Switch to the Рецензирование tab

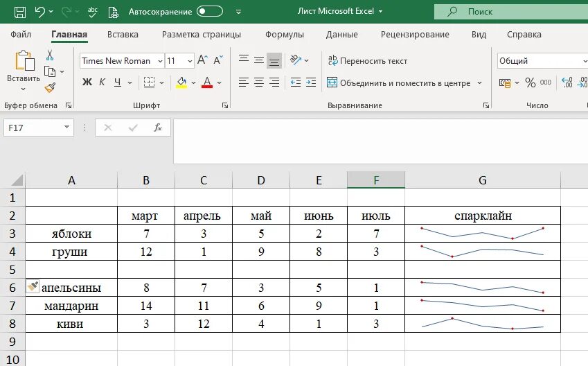[x=415, y=35]
